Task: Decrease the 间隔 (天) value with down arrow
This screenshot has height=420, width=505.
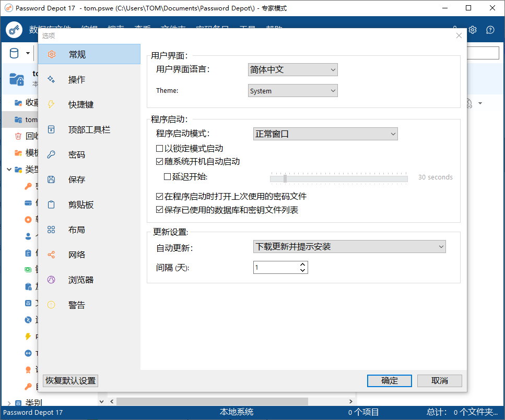Action: pos(303,271)
